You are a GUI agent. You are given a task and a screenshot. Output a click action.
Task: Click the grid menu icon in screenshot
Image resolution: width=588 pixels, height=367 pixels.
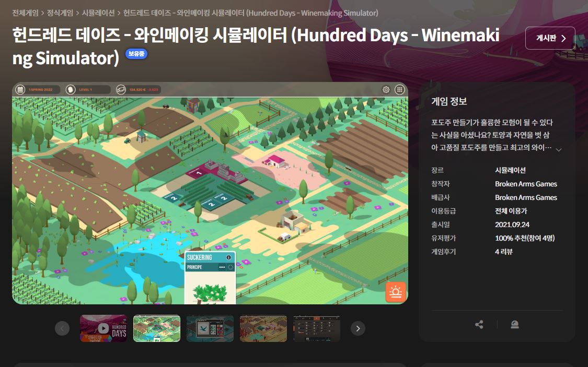click(400, 89)
